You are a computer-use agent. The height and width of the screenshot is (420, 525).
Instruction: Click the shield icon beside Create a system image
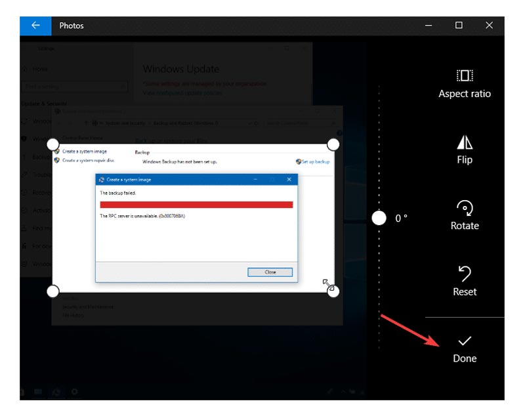[x=57, y=151]
